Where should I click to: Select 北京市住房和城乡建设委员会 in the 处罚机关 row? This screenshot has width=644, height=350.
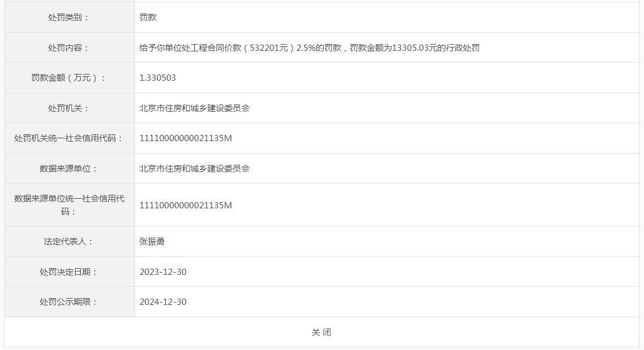195,108
